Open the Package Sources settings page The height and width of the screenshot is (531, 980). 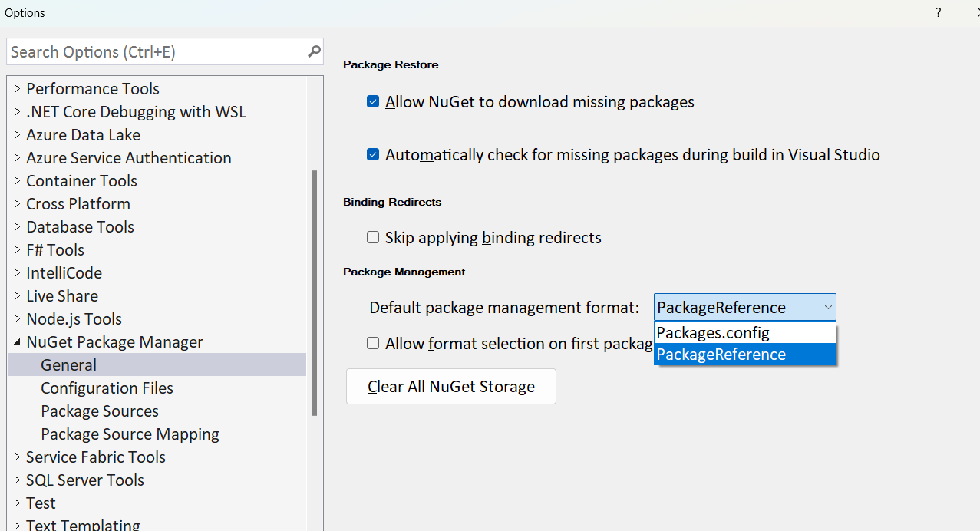99,411
